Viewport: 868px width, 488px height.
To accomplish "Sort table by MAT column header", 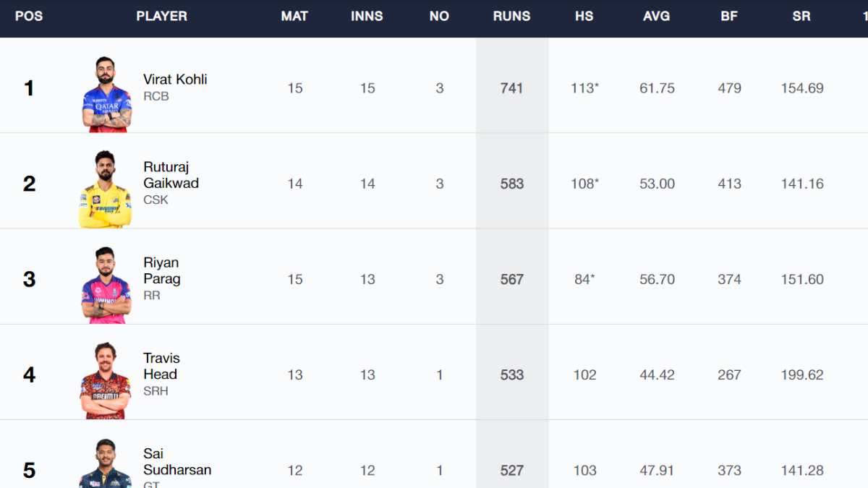I will point(294,16).
